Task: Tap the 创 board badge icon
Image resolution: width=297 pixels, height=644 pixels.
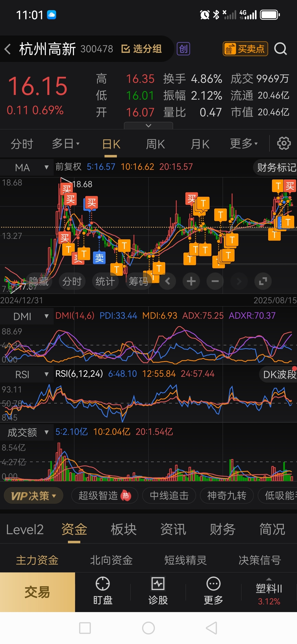Action: click(183, 49)
